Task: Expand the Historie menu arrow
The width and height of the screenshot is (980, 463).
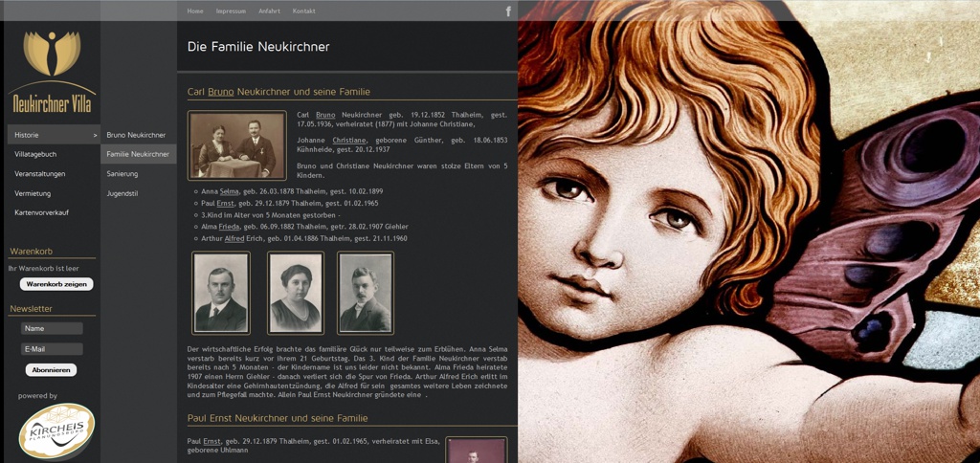Action: [95, 136]
